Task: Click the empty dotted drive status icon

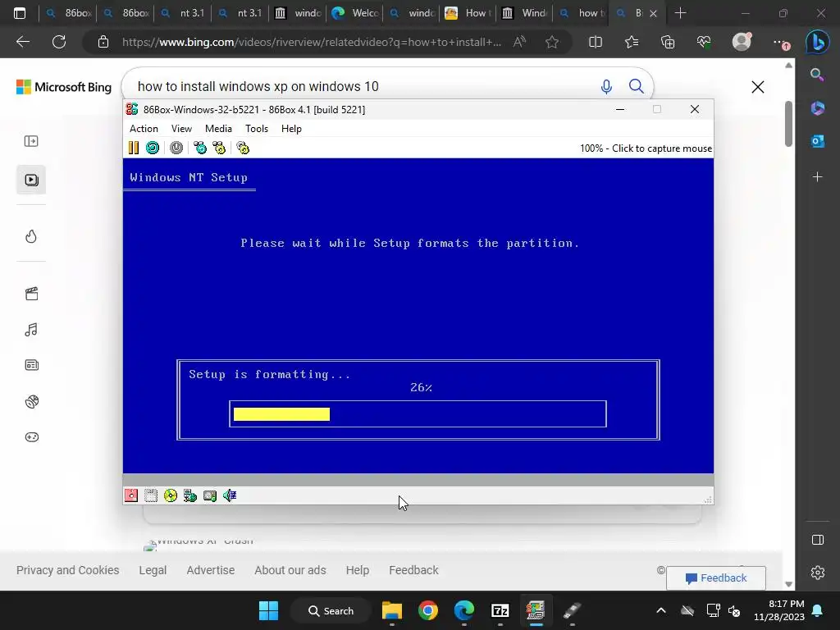Action: coord(151,495)
